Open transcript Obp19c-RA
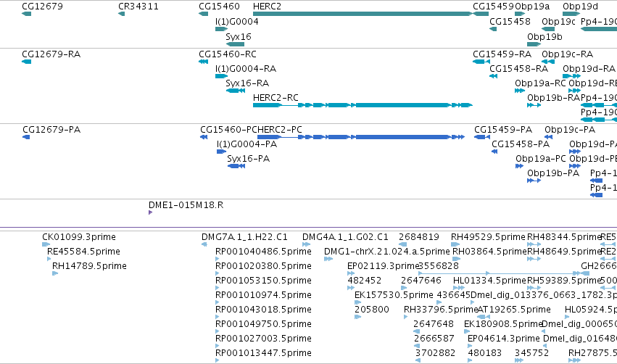 [x=567, y=54]
